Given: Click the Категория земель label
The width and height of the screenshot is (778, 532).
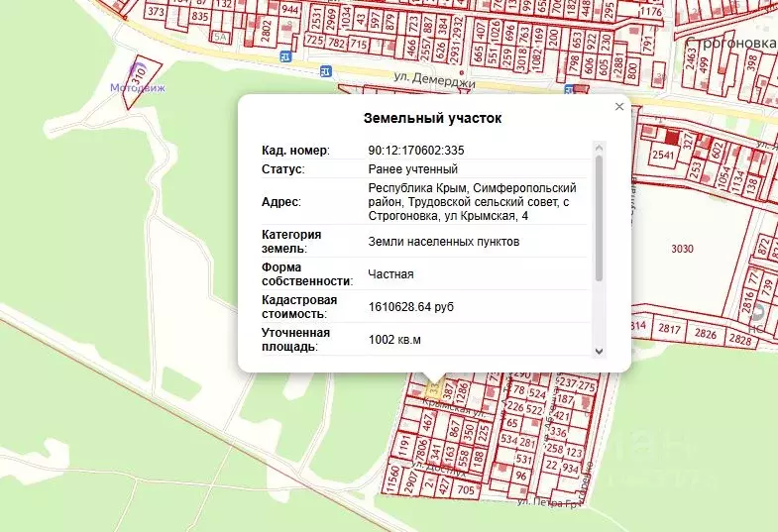Looking at the screenshot, I should coord(291,242).
